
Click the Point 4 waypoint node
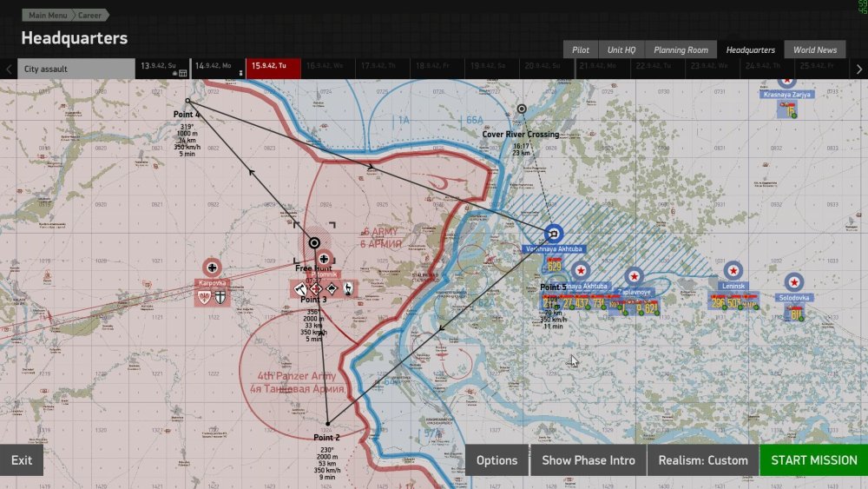click(187, 101)
